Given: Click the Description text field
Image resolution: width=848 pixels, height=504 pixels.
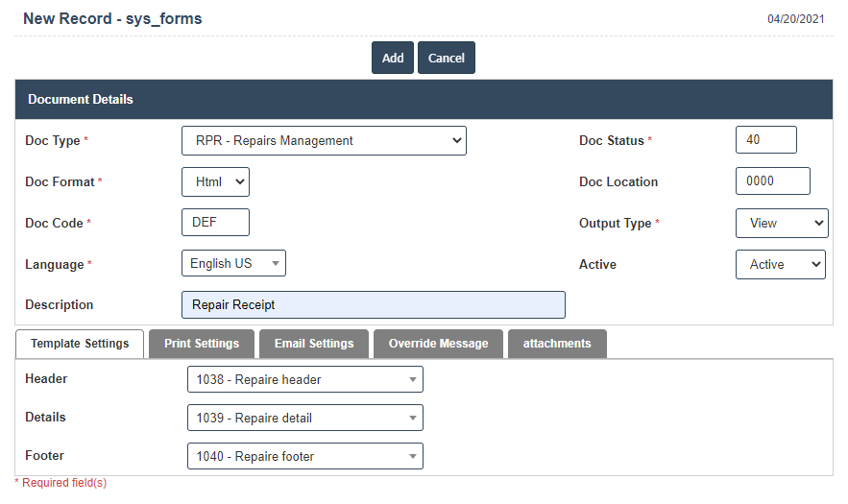Looking at the screenshot, I should pos(373,304).
